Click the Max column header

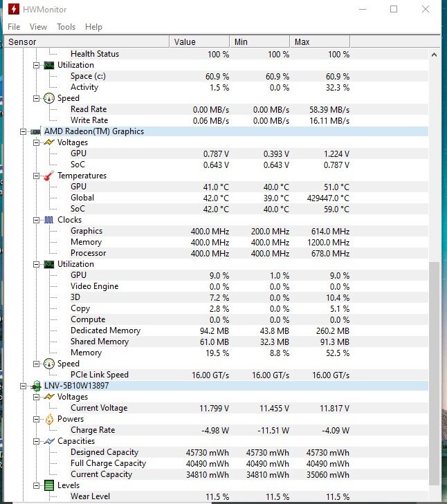(x=320, y=41)
